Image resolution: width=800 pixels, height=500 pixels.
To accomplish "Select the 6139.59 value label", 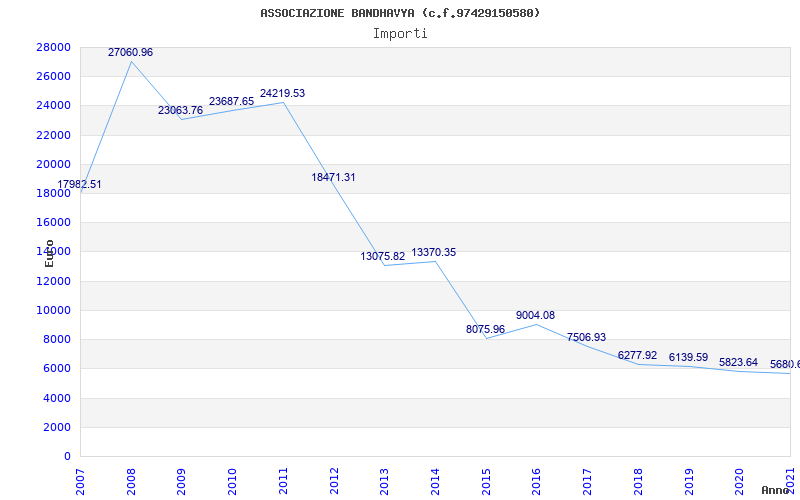I will pos(688,357).
